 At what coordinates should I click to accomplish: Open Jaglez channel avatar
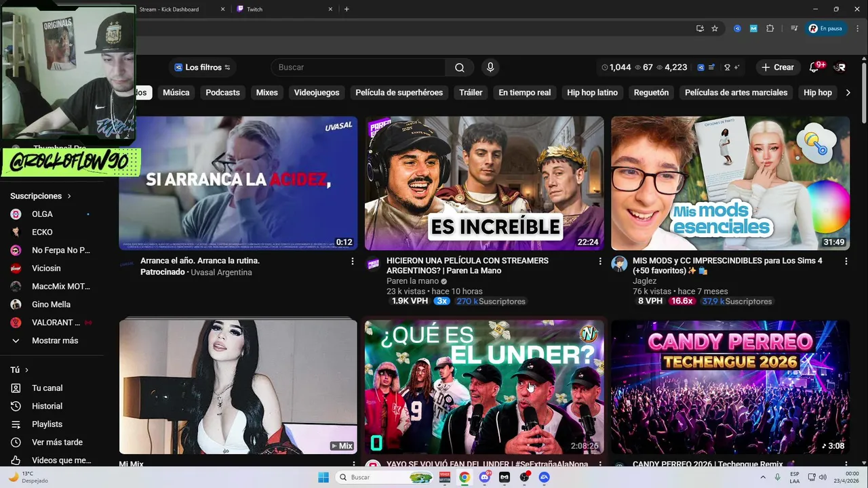[619, 264]
